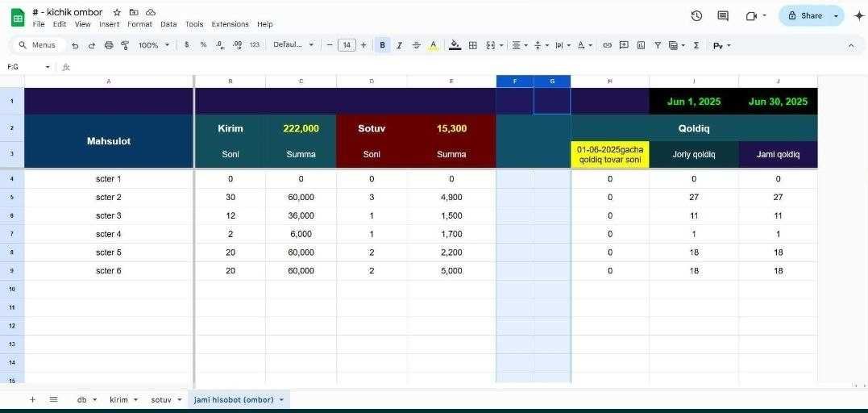This screenshot has height=413, width=868.
Task: Decrease font size with minus button
Action: coord(330,45)
